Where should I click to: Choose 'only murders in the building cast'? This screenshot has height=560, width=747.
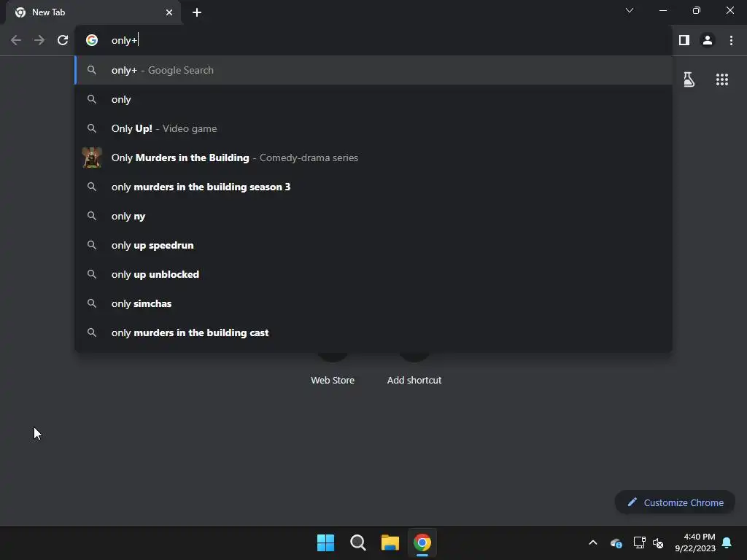373,332
